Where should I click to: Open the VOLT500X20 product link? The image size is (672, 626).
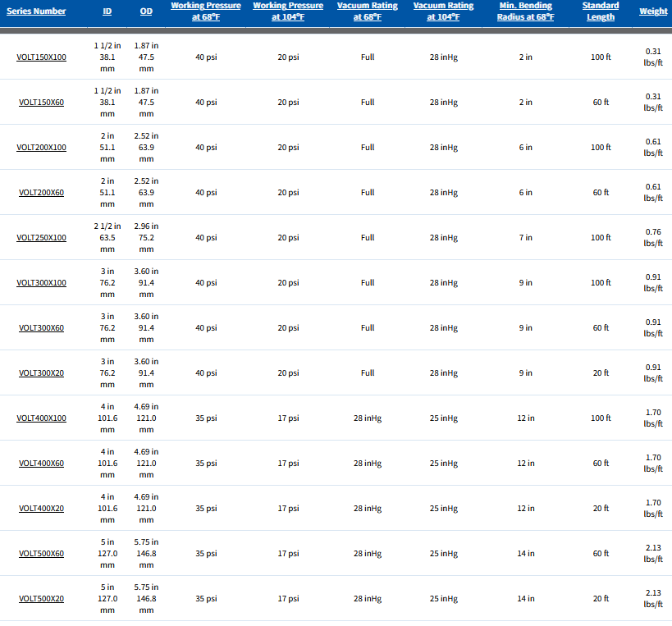click(x=41, y=599)
